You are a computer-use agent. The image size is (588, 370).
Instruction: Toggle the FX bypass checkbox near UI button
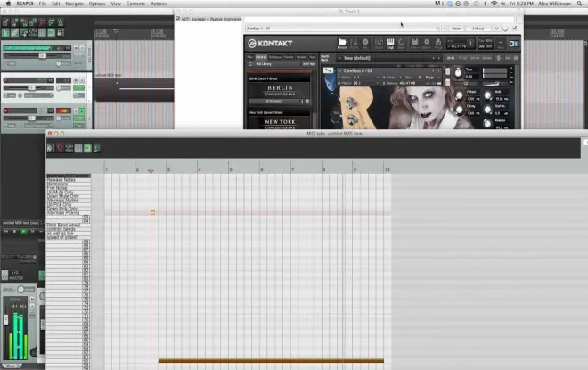[x=515, y=29]
